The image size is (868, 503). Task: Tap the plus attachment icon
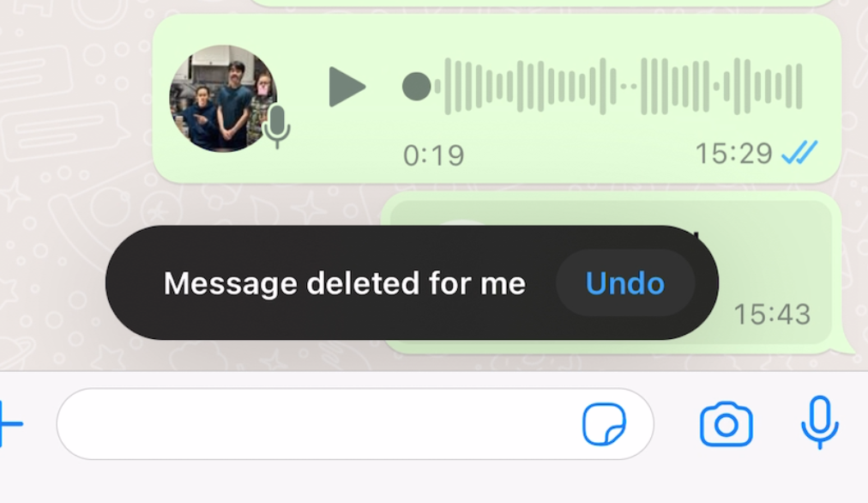10,424
